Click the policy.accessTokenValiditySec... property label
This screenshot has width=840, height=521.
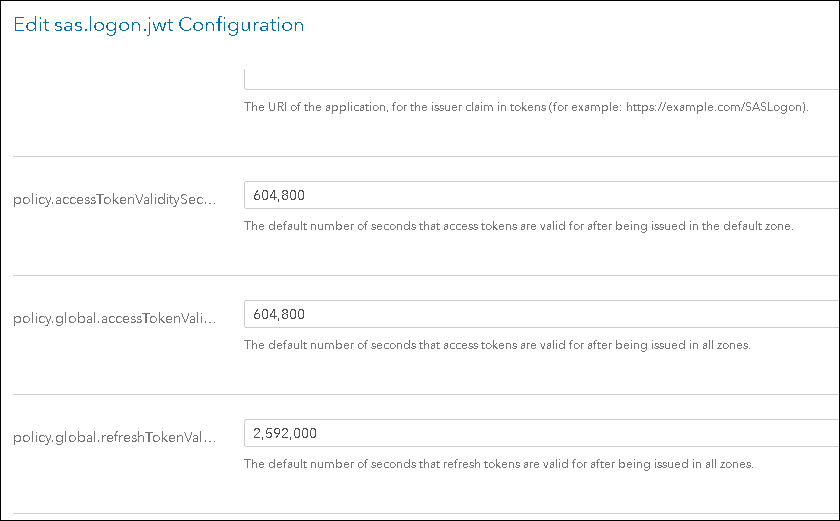click(x=114, y=199)
